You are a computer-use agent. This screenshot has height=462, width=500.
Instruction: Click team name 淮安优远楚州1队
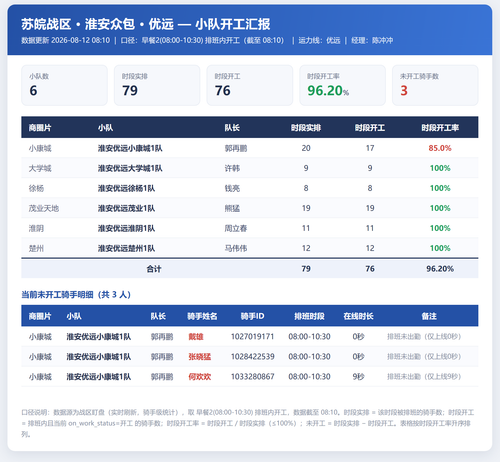click(x=126, y=248)
